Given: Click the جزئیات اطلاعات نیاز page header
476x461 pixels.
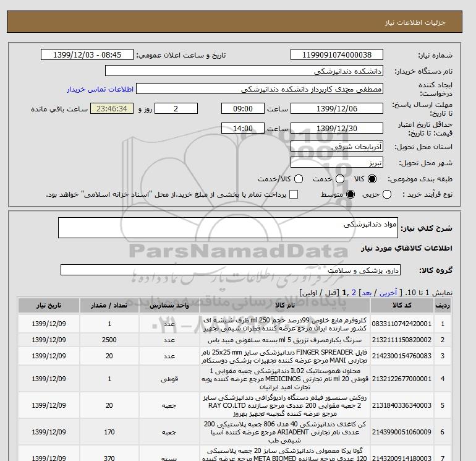Looking at the screenshot, I should tap(415, 22).
